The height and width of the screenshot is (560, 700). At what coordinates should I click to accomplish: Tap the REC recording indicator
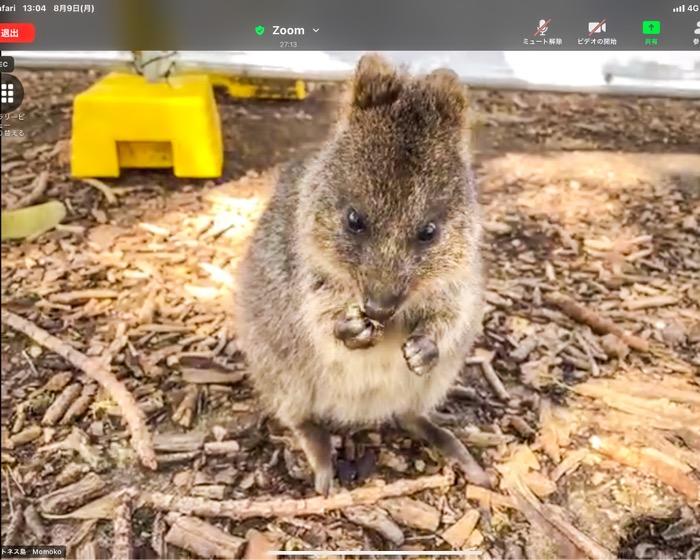pyautogui.click(x=5, y=63)
